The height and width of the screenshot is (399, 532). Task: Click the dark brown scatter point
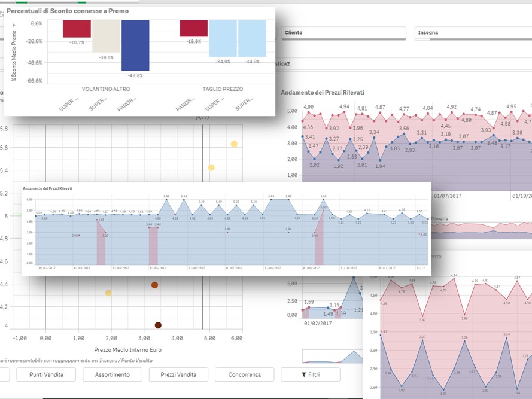(158, 325)
